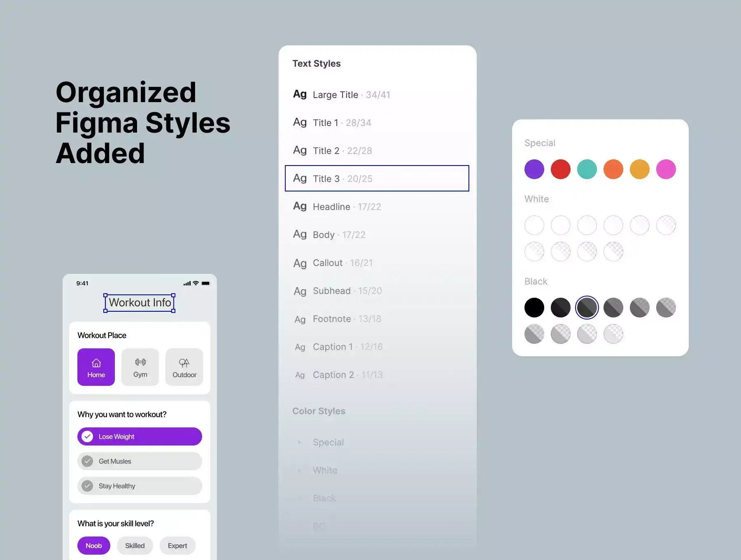
Task: Select the Expert skill level button
Action: point(177,546)
